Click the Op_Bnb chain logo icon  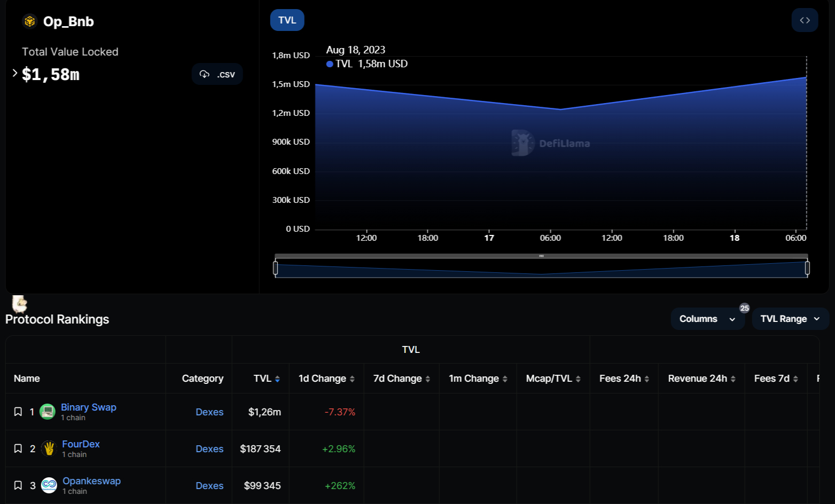click(x=30, y=21)
